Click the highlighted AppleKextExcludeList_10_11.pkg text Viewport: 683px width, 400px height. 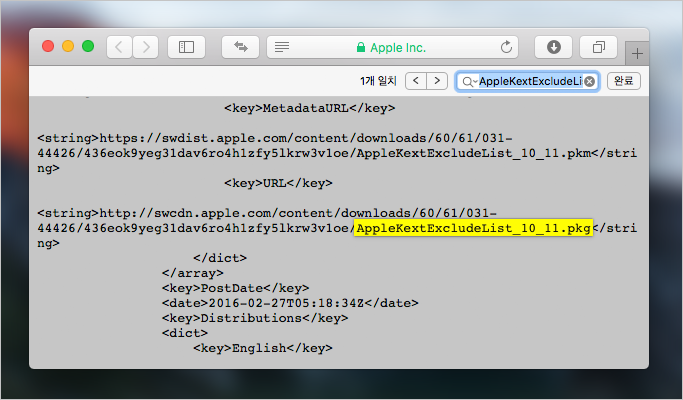click(x=473, y=228)
